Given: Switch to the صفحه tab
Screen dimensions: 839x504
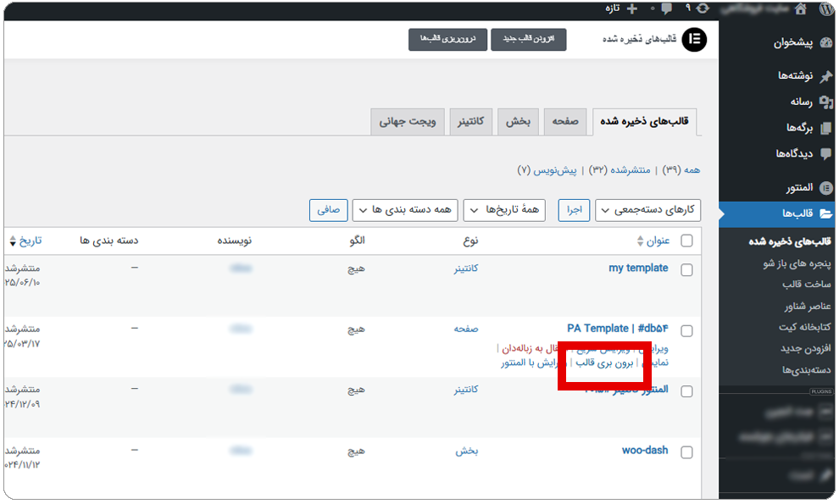Looking at the screenshot, I should pyautogui.click(x=564, y=121).
